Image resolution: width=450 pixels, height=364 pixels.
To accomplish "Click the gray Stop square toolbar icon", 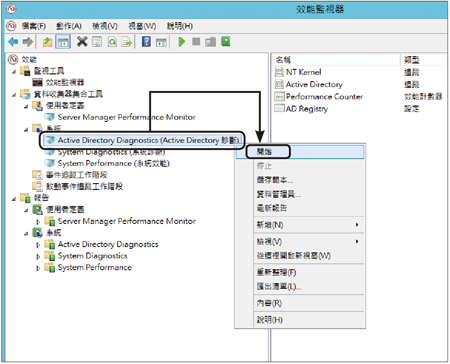I will tap(196, 42).
